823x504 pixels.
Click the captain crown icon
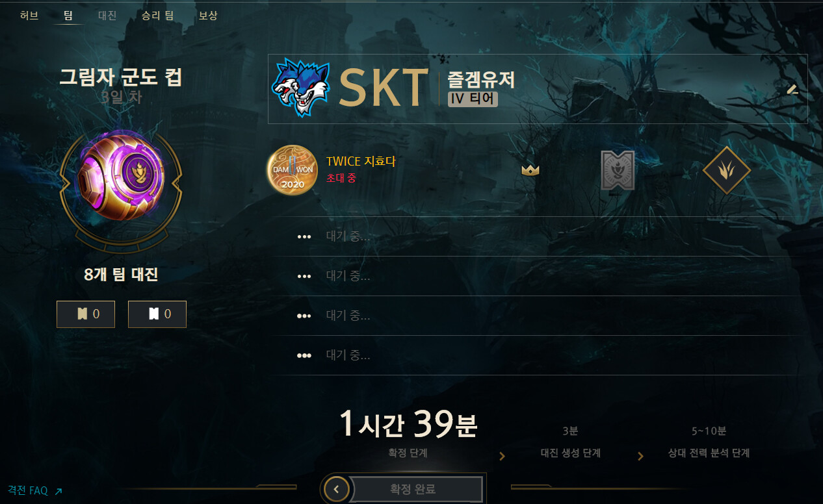coord(530,170)
